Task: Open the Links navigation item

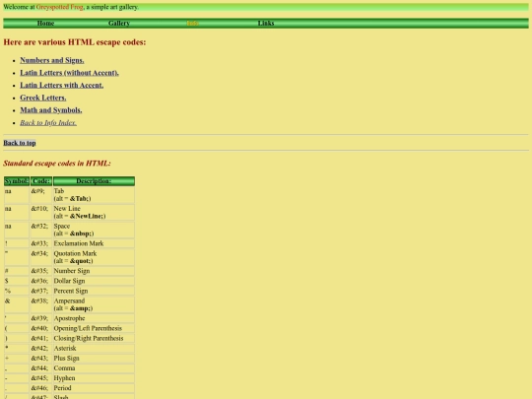Action: click(x=266, y=23)
